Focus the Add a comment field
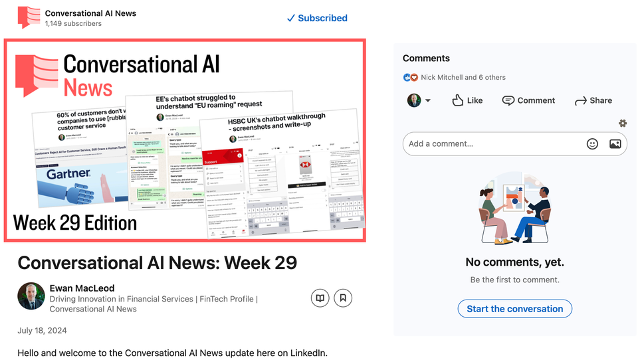The height and width of the screenshot is (364, 638). (x=514, y=143)
